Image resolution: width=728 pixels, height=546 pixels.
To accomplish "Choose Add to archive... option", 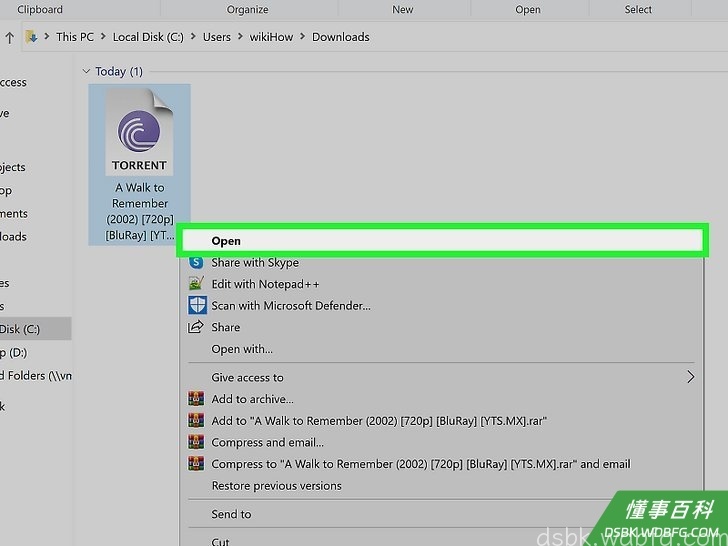I will click(252, 399).
